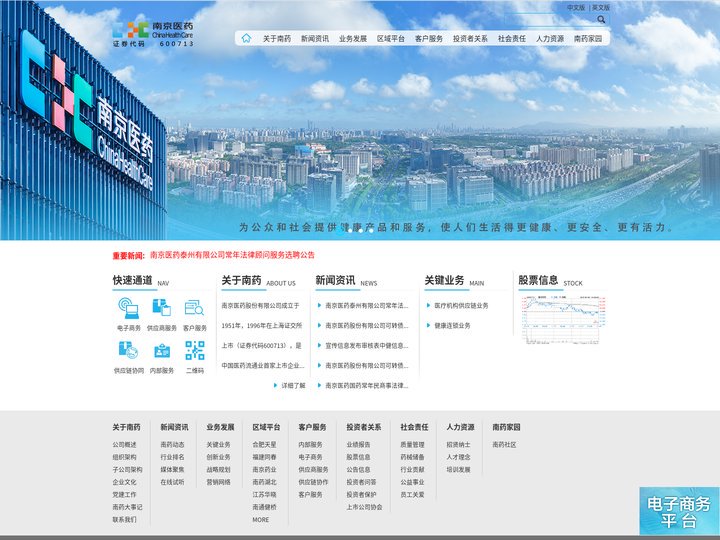
Task: Open footer link 南药社区
Action: pyautogui.click(x=504, y=444)
